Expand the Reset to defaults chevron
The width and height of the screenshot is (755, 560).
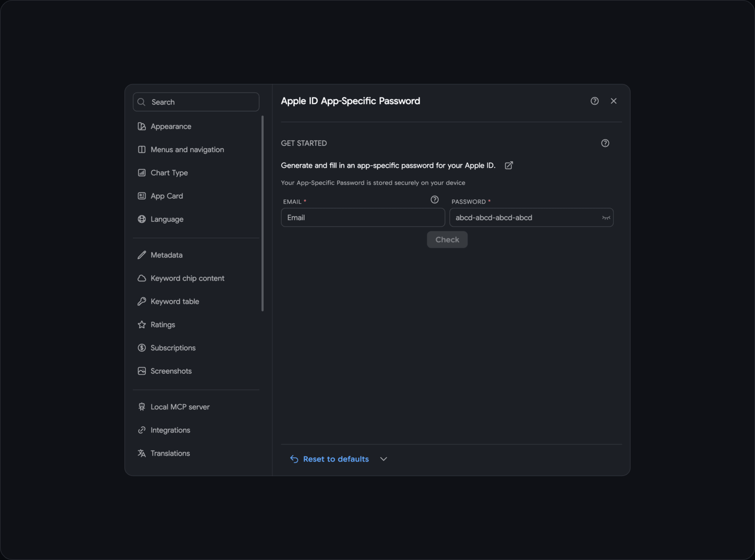(x=384, y=459)
